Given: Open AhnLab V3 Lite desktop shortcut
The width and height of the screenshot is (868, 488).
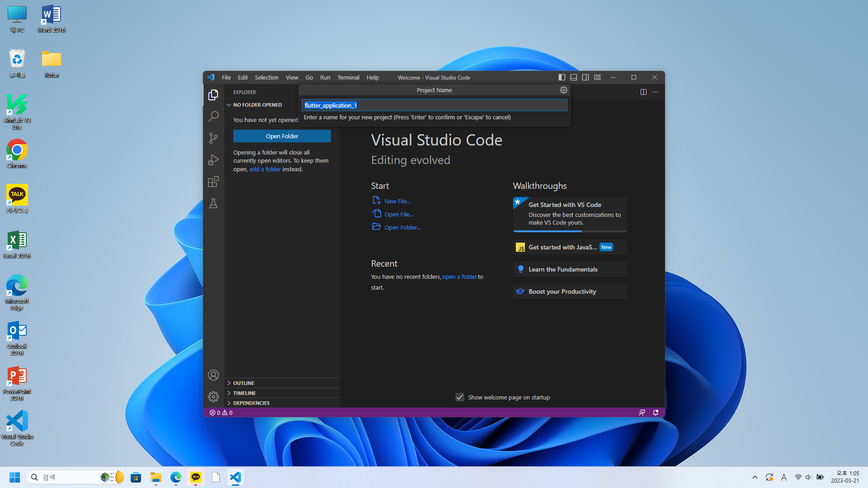Looking at the screenshot, I should click(x=17, y=112).
